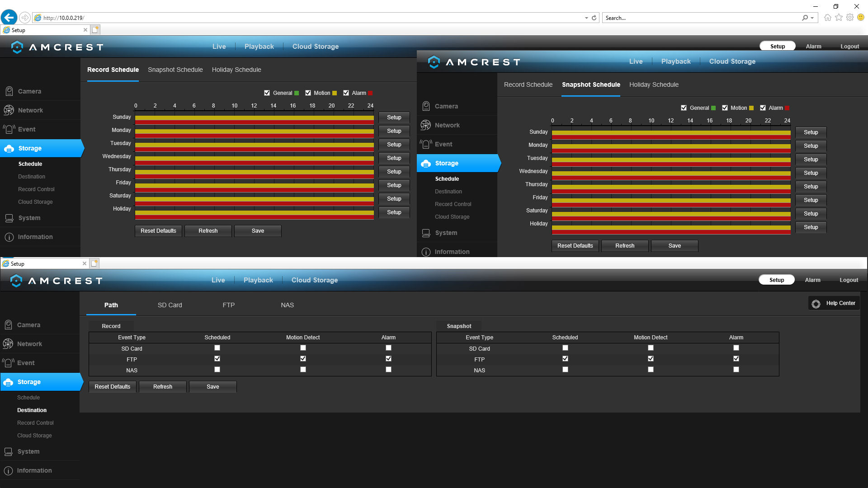Open a new tab in the lower browser window
This screenshot has width=868, height=488.
tap(94, 263)
